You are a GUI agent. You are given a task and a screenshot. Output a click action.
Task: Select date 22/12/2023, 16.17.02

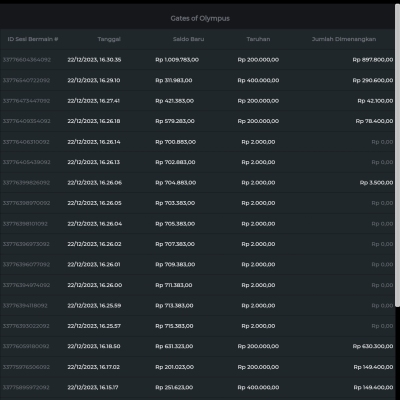(93, 367)
